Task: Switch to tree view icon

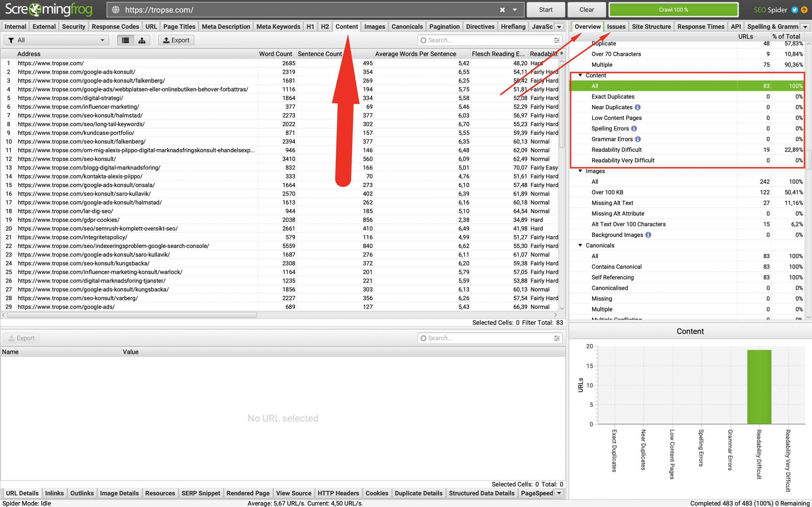Action: point(142,40)
